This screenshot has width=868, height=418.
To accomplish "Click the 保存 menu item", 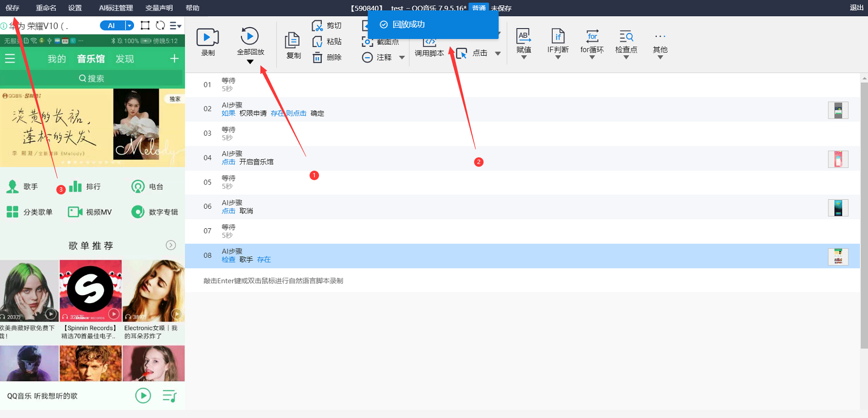I will click(12, 8).
